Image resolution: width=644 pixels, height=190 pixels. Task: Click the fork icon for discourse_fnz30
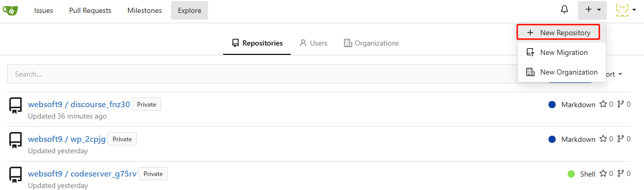pyautogui.click(x=621, y=104)
